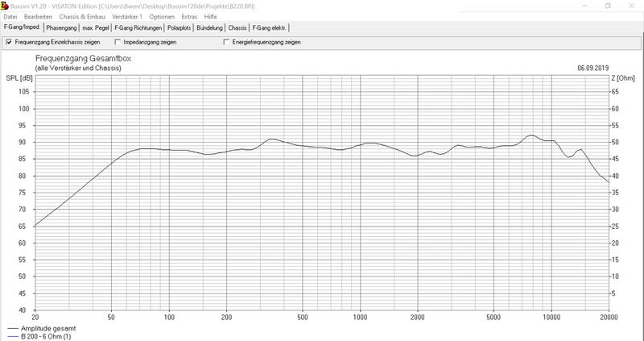Open the F-Gang Richtungen tab
Viewport: 644px width, 341px height.
[138, 28]
